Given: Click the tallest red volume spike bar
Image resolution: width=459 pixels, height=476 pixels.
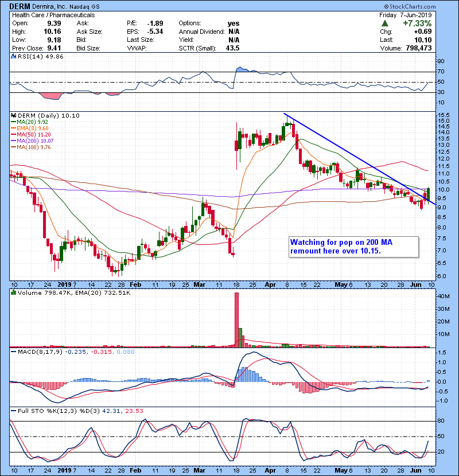Looking at the screenshot, I should (236, 320).
